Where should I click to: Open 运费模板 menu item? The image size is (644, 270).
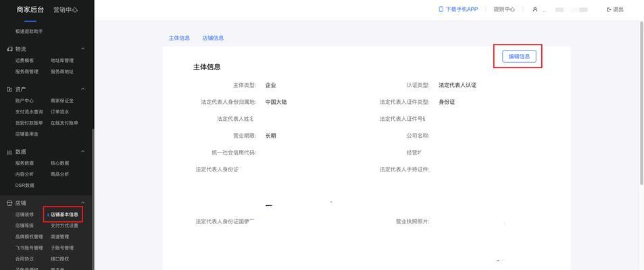24,60
